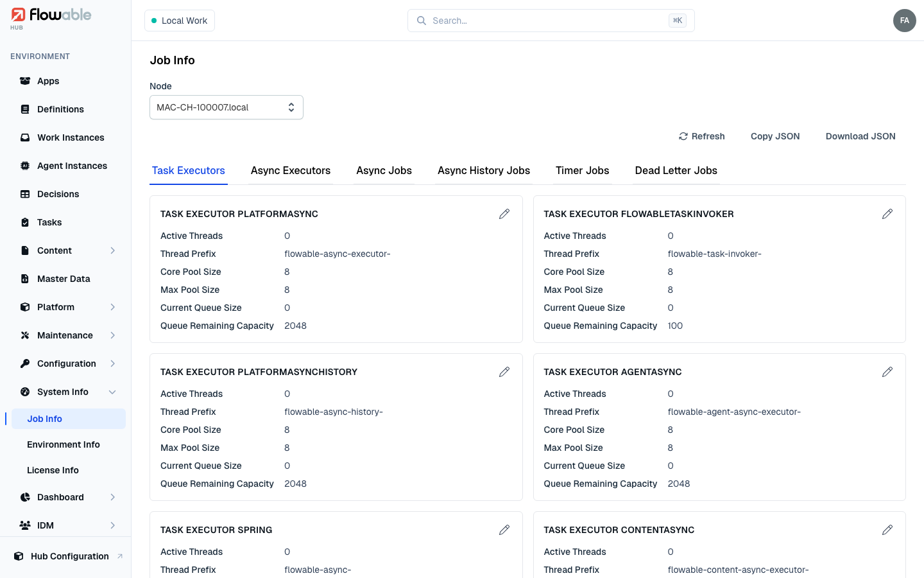Click the Decisions table icon
The width and height of the screenshot is (924, 578).
(25, 194)
